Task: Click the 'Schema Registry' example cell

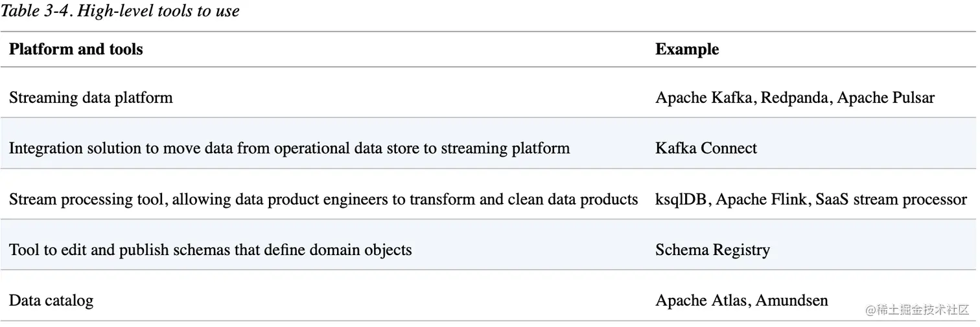Action: [712, 249]
